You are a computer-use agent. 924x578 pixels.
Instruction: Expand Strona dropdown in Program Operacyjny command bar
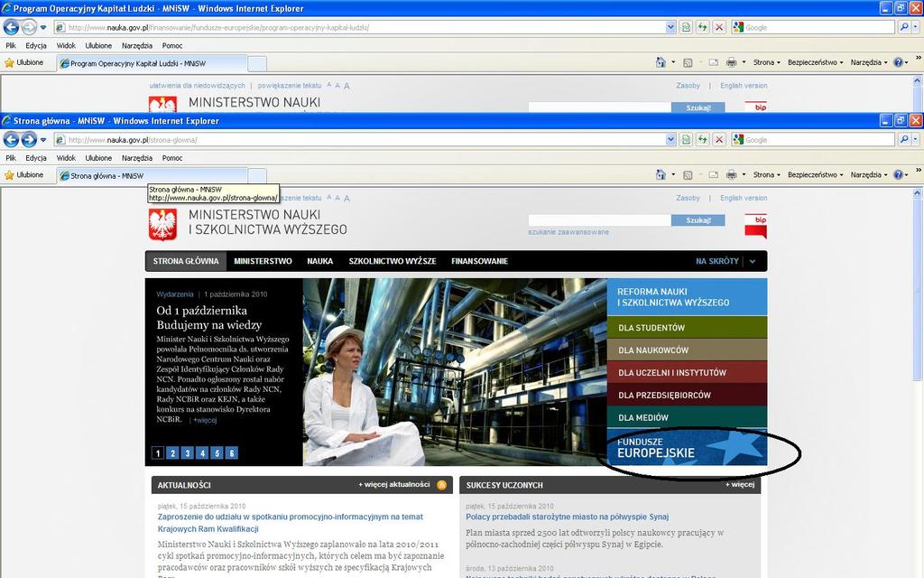click(767, 62)
